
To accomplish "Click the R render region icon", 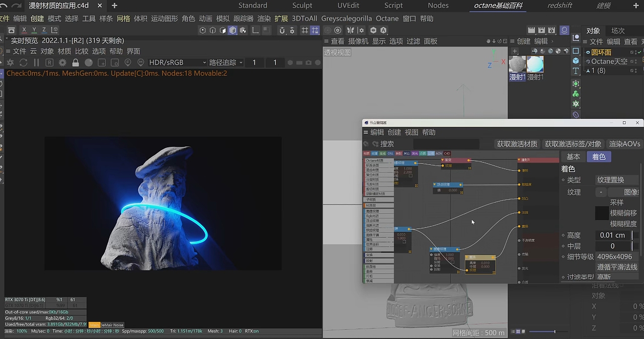I will (49, 62).
